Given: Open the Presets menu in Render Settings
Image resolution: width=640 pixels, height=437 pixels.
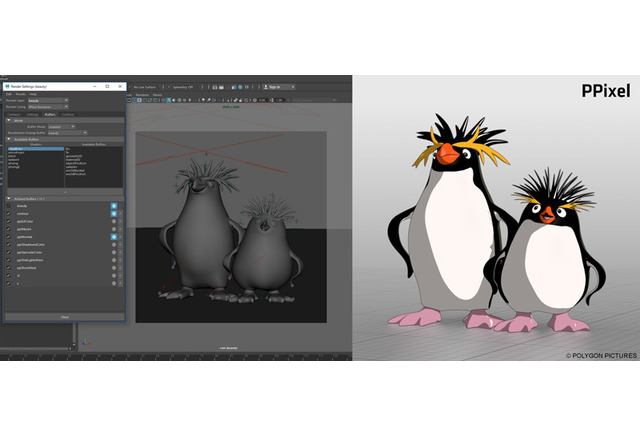Looking at the screenshot, I should 20,93.
